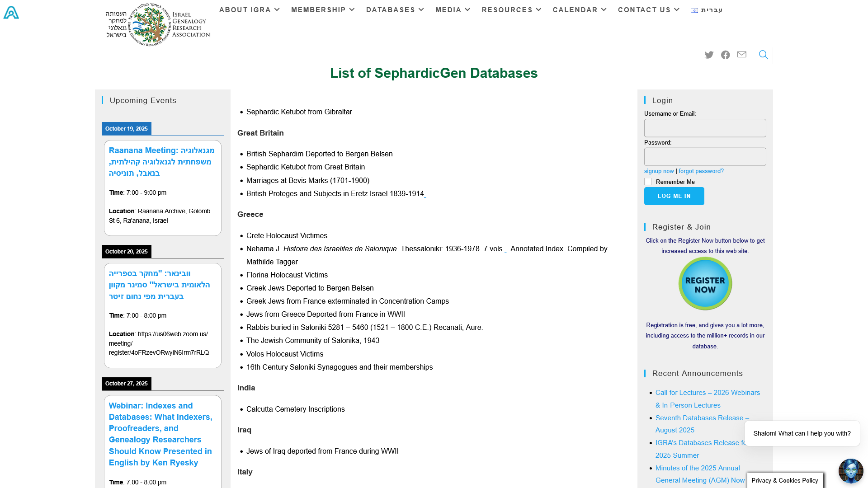Open the email contact icon
The image size is (868, 488).
pos(741,55)
